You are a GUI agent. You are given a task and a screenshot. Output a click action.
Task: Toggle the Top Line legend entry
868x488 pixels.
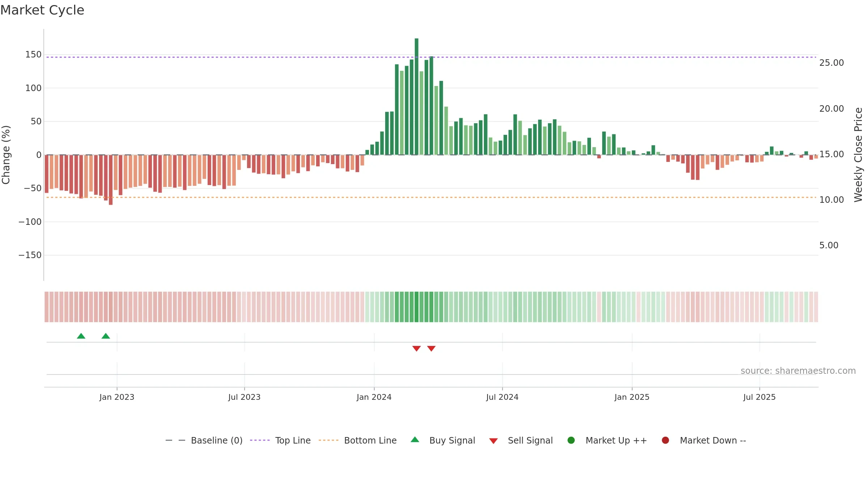pyautogui.click(x=280, y=440)
